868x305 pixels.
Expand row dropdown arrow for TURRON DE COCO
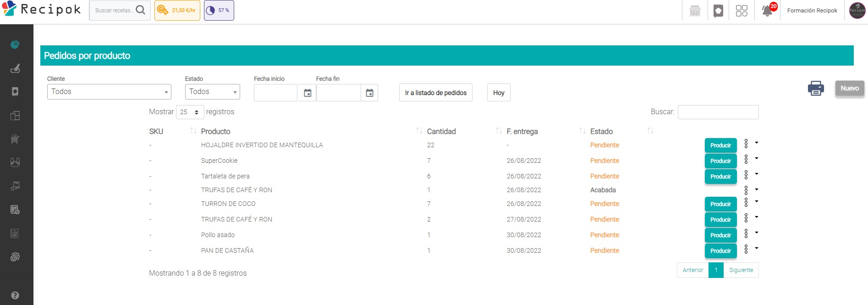coord(757,201)
